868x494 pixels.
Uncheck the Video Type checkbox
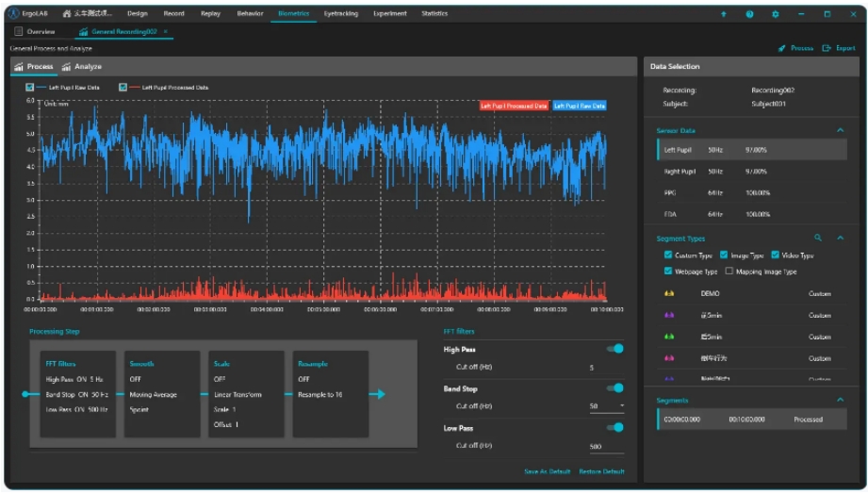click(776, 255)
